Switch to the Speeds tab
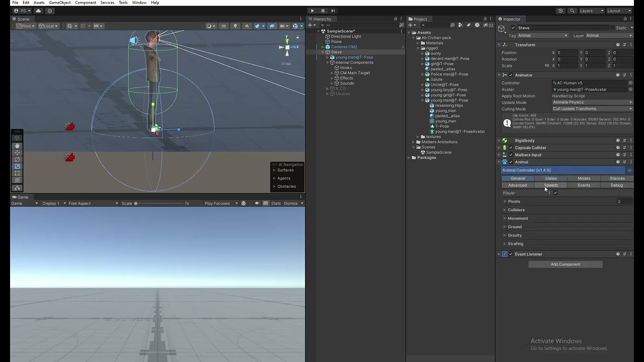644x362 pixels. 551,185
